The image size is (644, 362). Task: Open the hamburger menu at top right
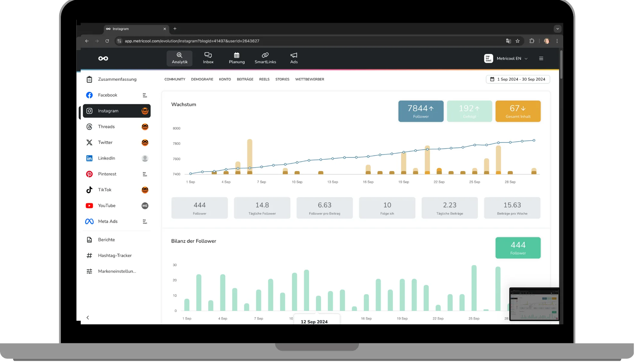pyautogui.click(x=541, y=59)
